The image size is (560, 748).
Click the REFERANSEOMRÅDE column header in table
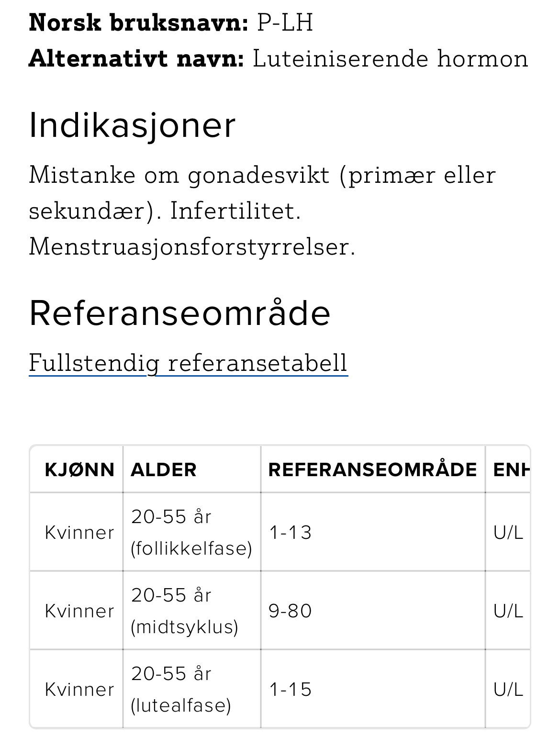pyautogui.click(x=372, y=470)
